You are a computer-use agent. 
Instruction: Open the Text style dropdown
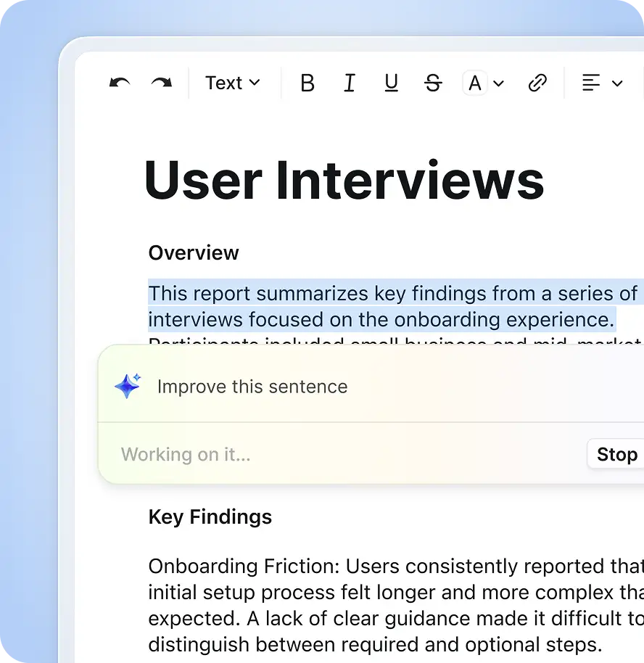point(232,83)
